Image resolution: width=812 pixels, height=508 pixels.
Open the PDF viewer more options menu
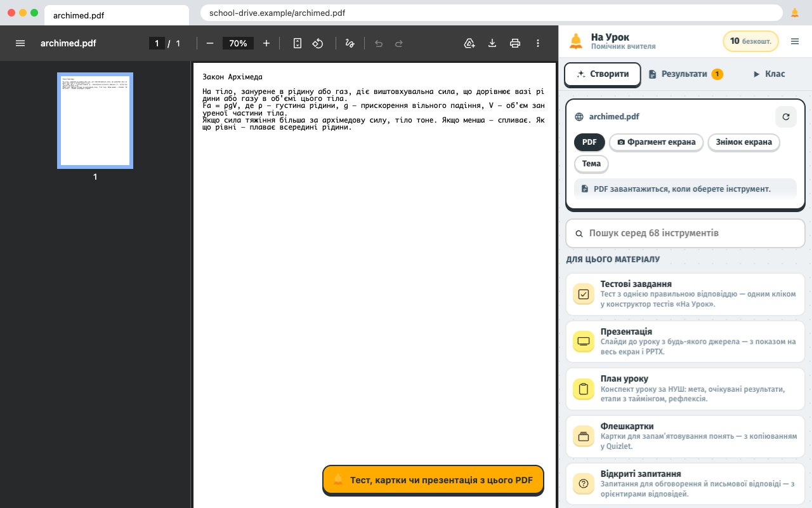tap(538, 43)
